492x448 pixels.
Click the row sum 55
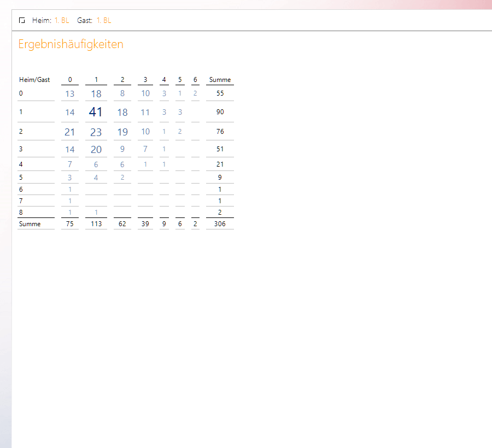tap(220, 93)
